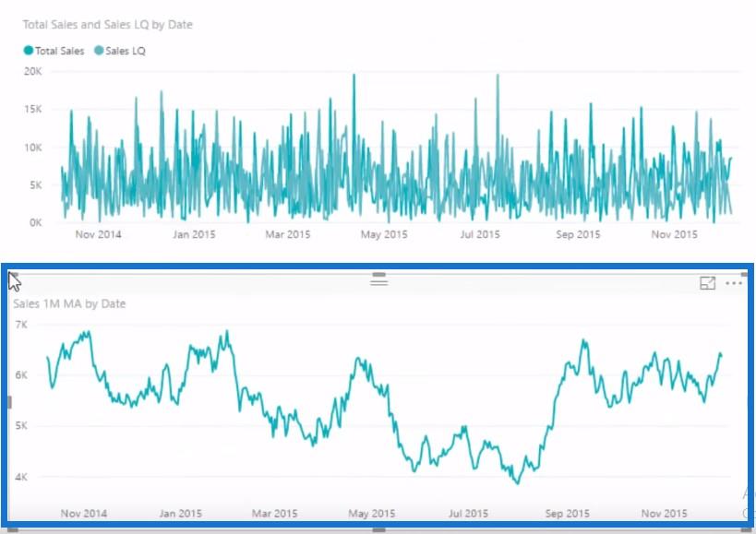
Task: Click Jul 2015 label on upper chart axis
Action: (480, 234)
